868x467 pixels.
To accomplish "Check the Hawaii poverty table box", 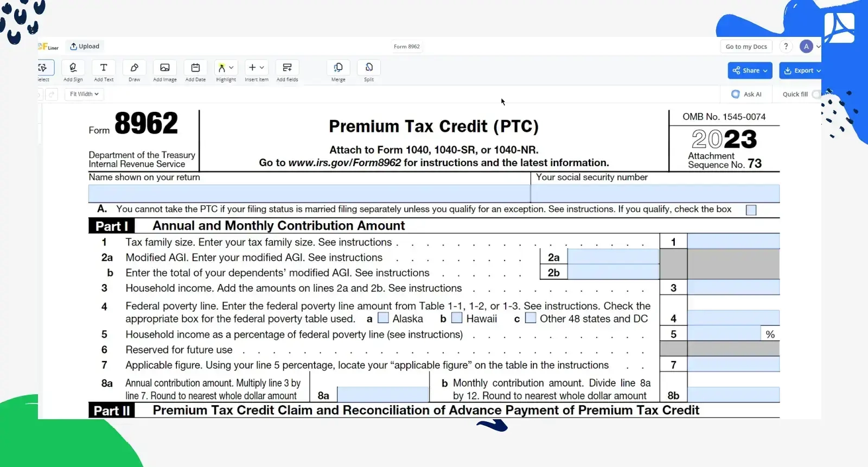I will (457, 318).
